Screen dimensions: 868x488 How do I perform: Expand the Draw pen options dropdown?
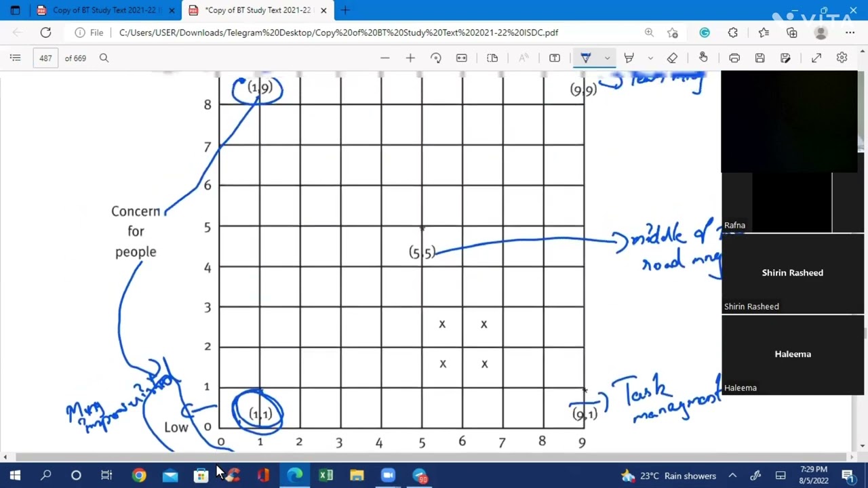(607, 58)
